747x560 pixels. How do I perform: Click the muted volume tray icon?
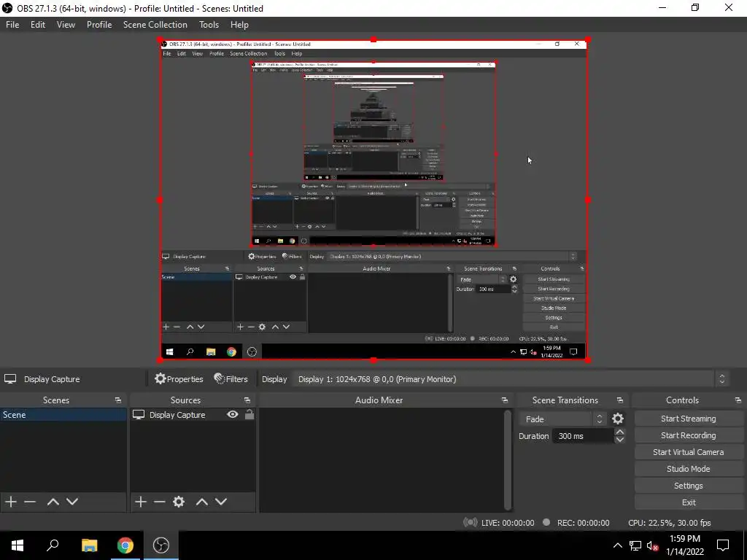[652, 545]
